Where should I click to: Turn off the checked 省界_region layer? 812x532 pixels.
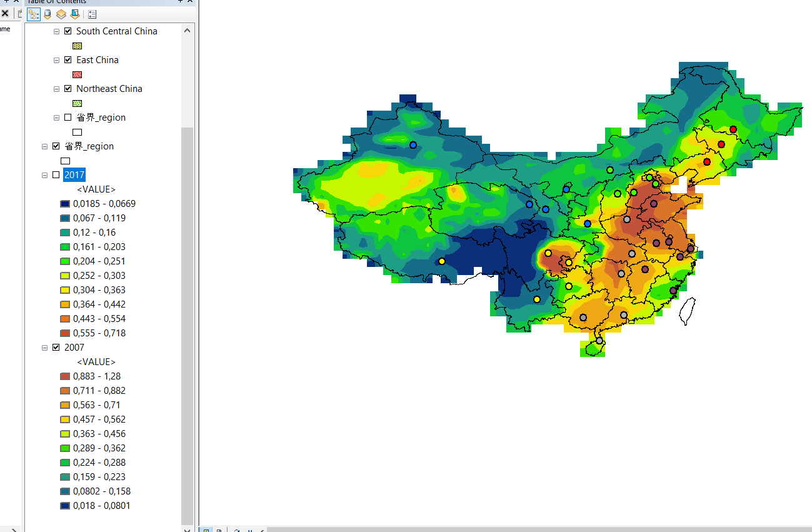click(56, 146)
